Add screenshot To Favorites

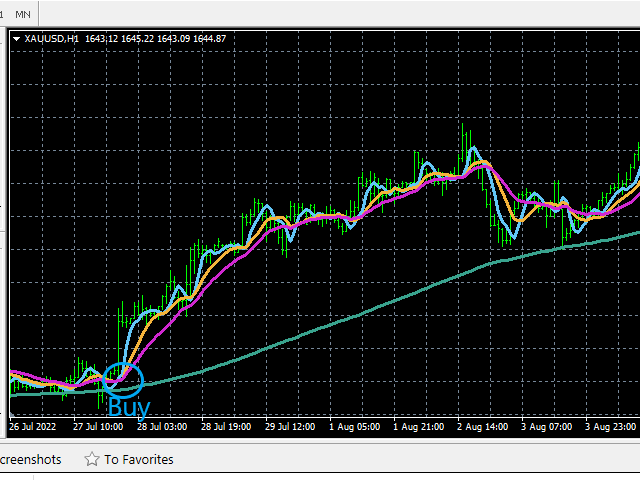[x=139, y=460]
